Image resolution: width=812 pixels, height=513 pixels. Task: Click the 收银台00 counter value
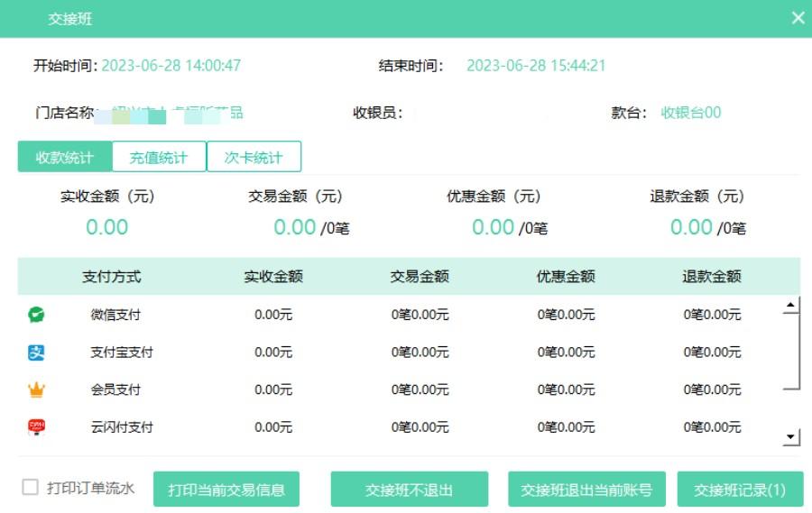(691, 113)
